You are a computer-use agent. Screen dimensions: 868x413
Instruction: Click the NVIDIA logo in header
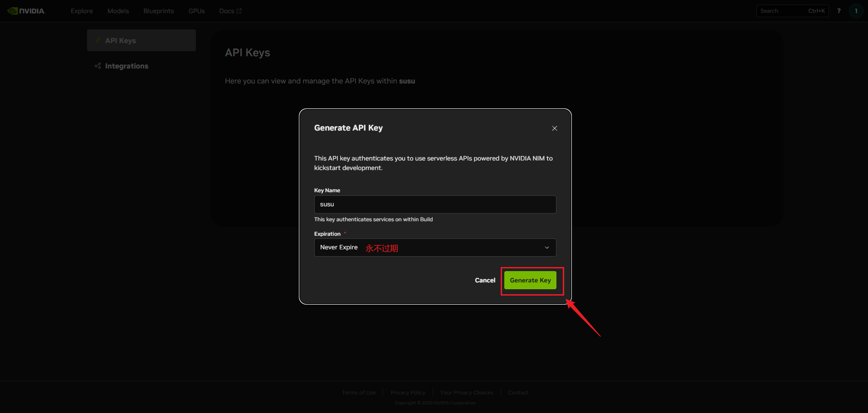[26, 11]
